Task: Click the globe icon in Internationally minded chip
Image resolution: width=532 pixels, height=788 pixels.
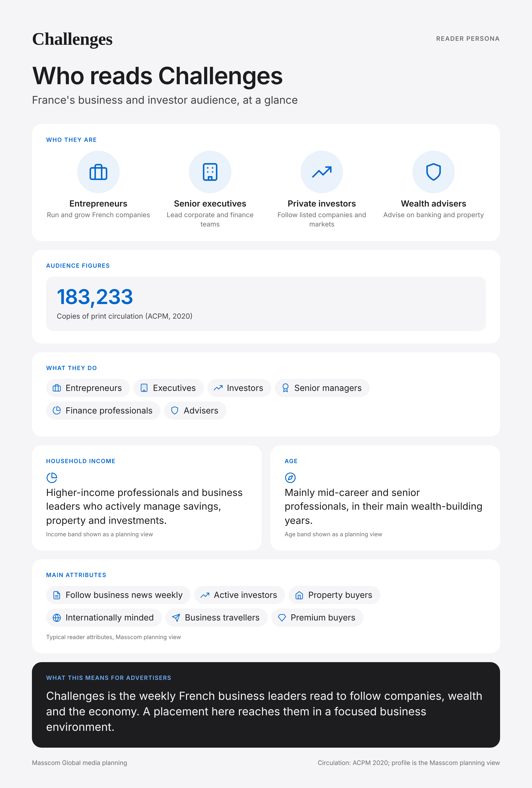Action: pos(57,618)
